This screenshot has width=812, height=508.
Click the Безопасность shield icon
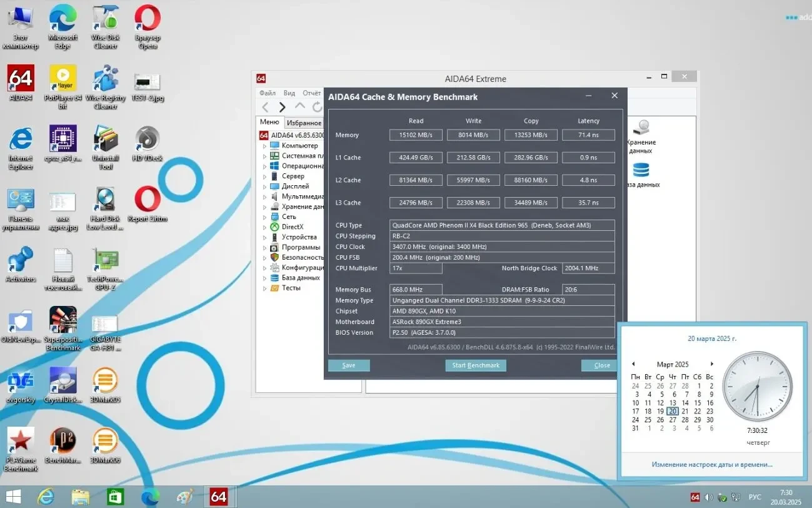click(x=276, y=257)
